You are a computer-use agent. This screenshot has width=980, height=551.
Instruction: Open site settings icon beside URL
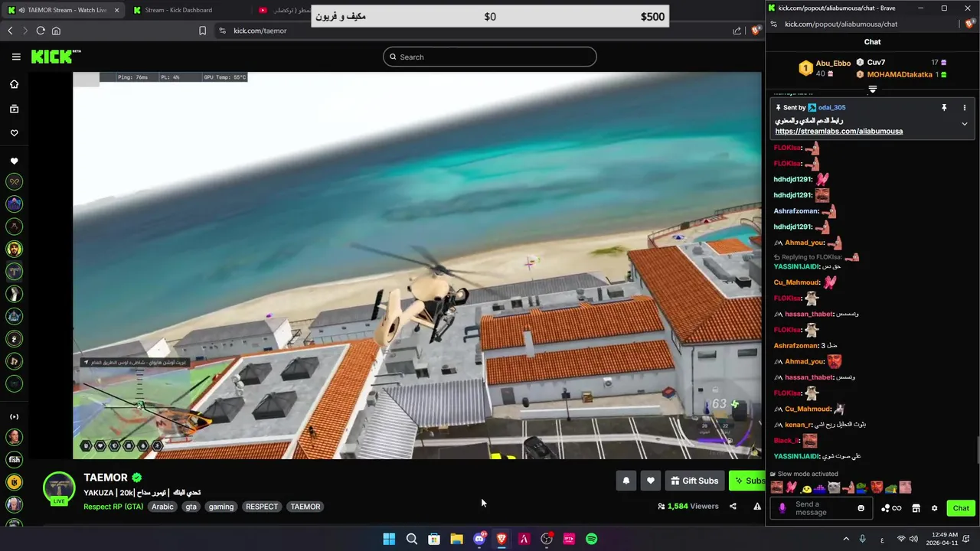(222, 31)
